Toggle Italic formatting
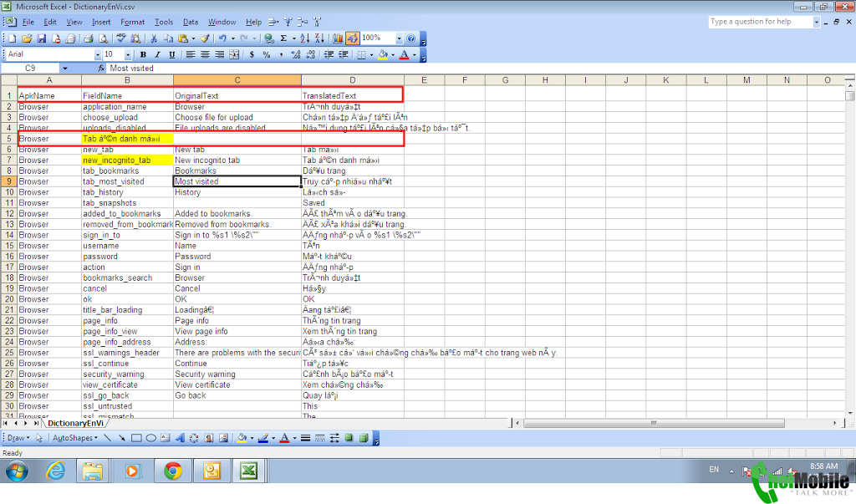856x504 pixels. coord(157,54)
